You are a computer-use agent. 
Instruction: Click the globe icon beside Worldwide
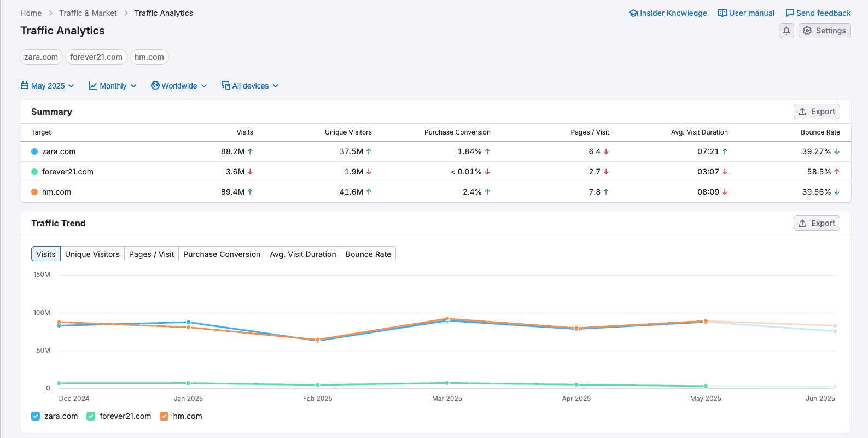click(x=155, y=85)
